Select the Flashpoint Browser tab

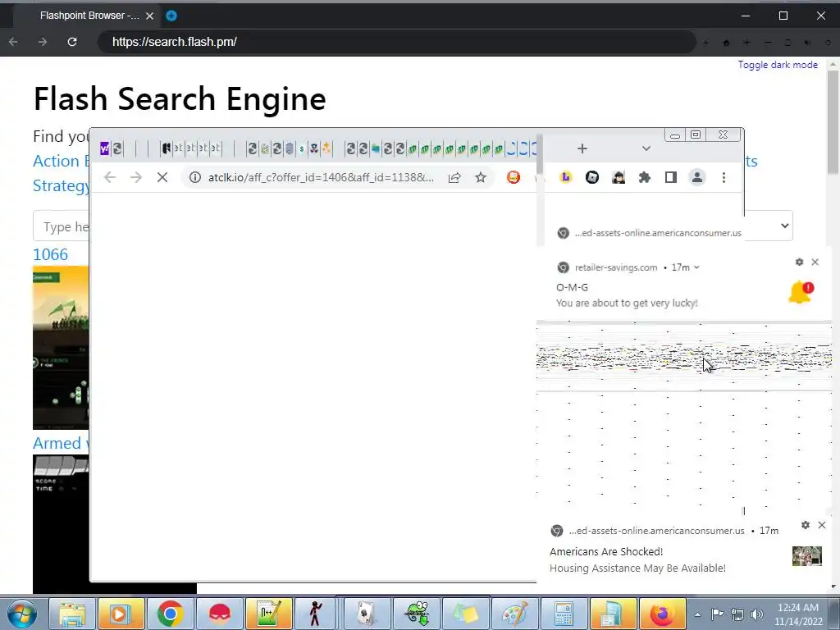click(x=89, y=16)
